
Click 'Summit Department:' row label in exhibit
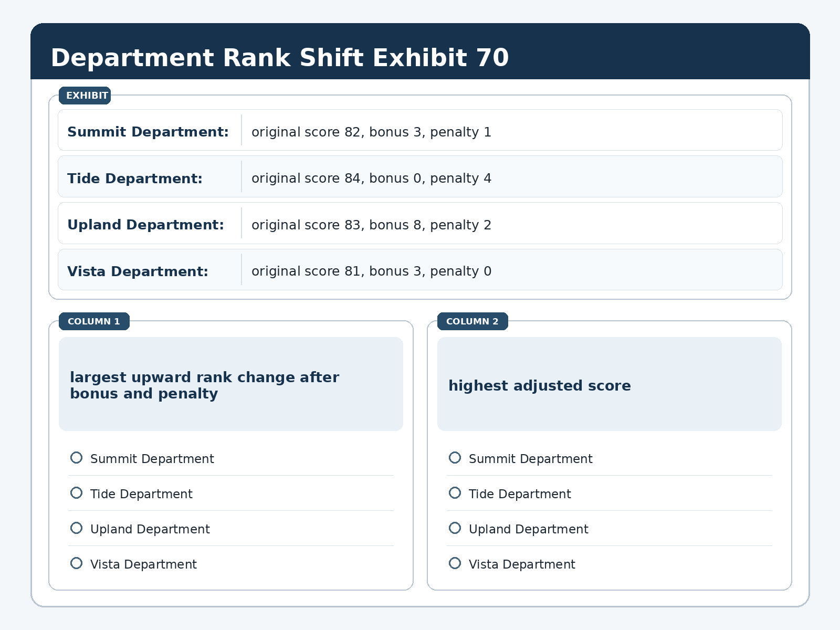click(148, 132)
